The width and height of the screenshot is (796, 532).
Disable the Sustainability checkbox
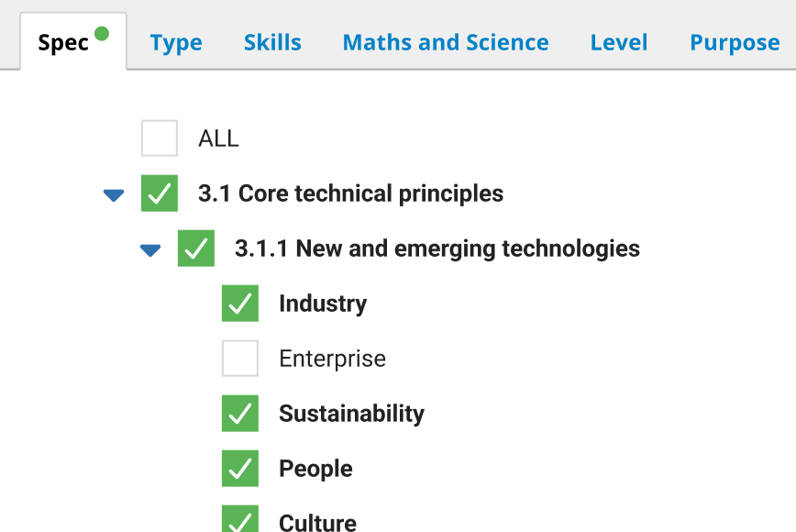[240, 414]
